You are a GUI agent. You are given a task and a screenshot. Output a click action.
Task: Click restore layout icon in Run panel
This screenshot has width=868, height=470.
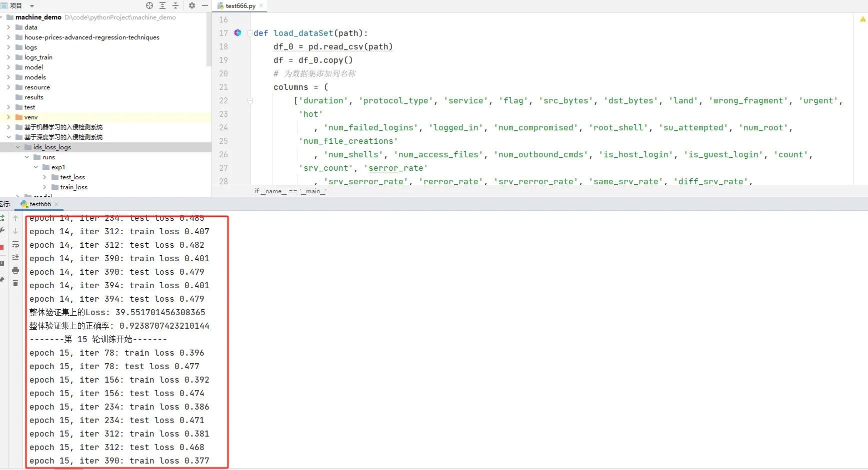point(2,263)
